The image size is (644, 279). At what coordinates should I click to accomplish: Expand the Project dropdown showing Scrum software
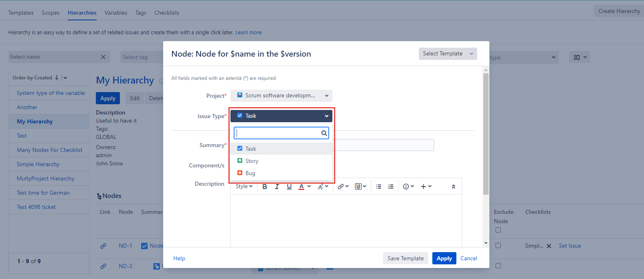(281, 96)
